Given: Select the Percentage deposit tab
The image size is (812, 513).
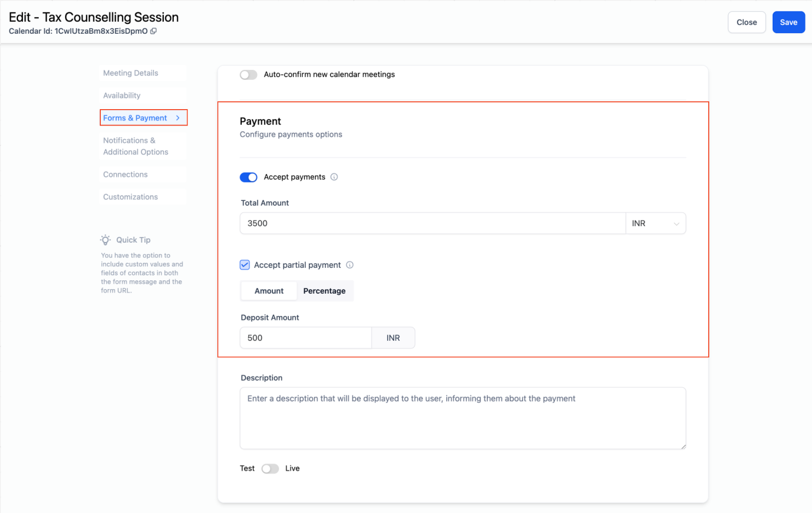Looking at the screenshot, I should pos(324,291).
